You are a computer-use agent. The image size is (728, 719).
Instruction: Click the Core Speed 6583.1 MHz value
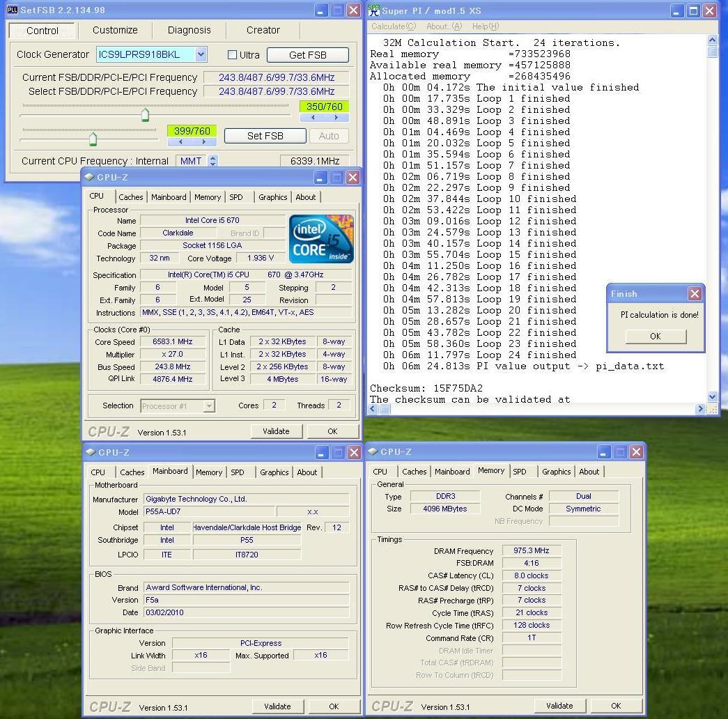click(x=173, y=341)
